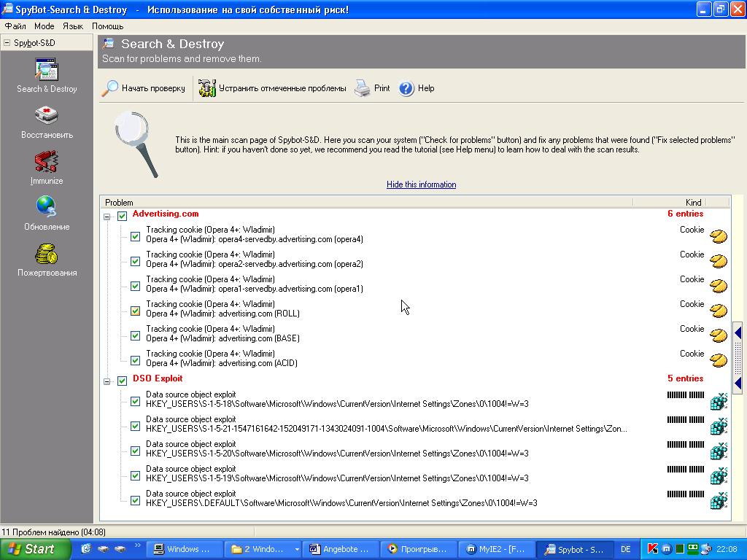The width and height of the screenshot is (747, 560).
Task: Click threat level bar for S-1-5-21 row
Action: tap(686, 419)
